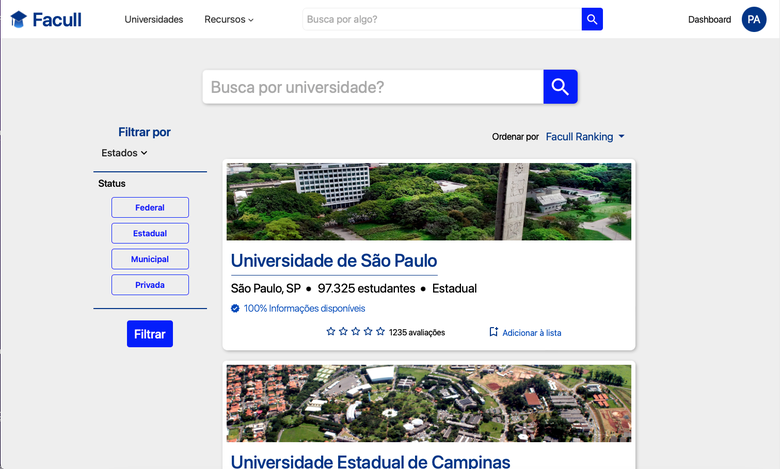This screenshot has width=780, height=469.
Task: Rate the second star for Universidade de São Paulo
Action: pyautogui.click(x=343, y=331)
